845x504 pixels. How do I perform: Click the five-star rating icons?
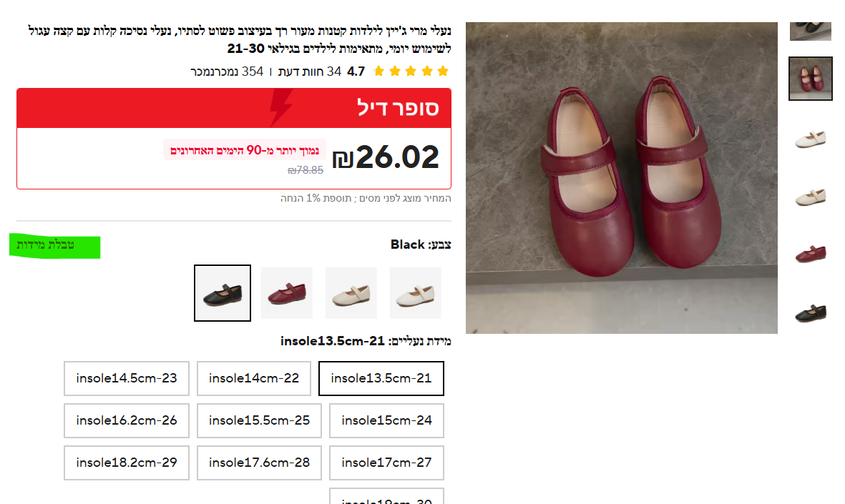(411, 71)
